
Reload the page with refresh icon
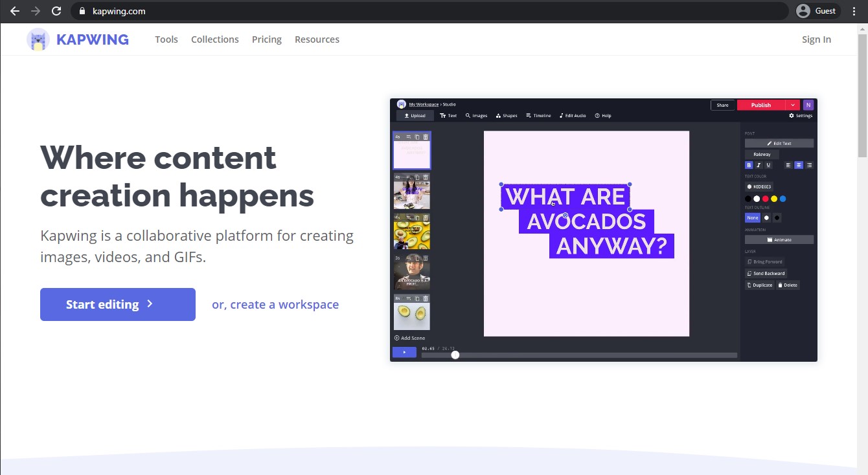(x=56, y=11)
